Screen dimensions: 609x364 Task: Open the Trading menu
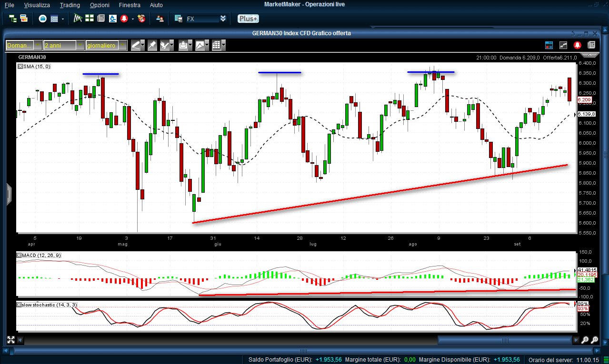coord(70,5)
